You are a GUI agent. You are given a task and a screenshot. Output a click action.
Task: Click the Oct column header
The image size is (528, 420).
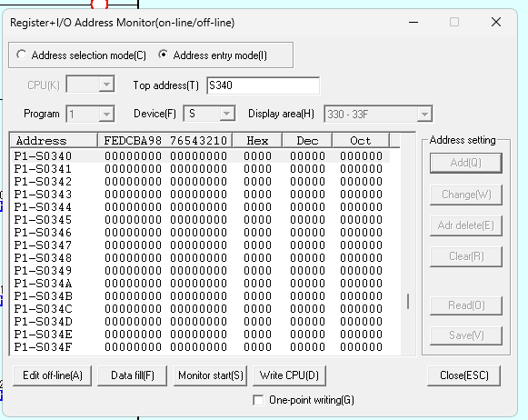click(361, 140)
